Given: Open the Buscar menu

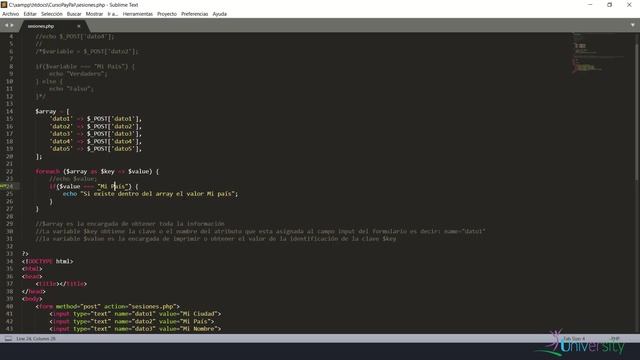Looking at the screenshot, I should 74,14.
